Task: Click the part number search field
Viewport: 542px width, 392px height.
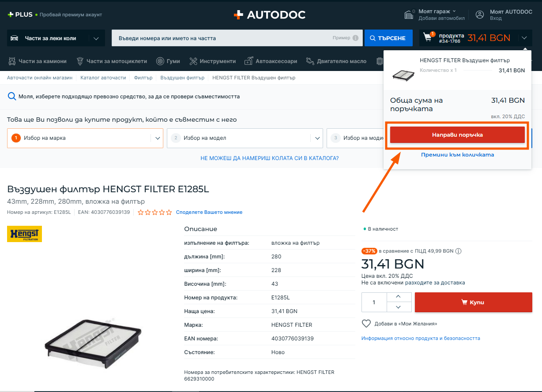Action: 221,38
